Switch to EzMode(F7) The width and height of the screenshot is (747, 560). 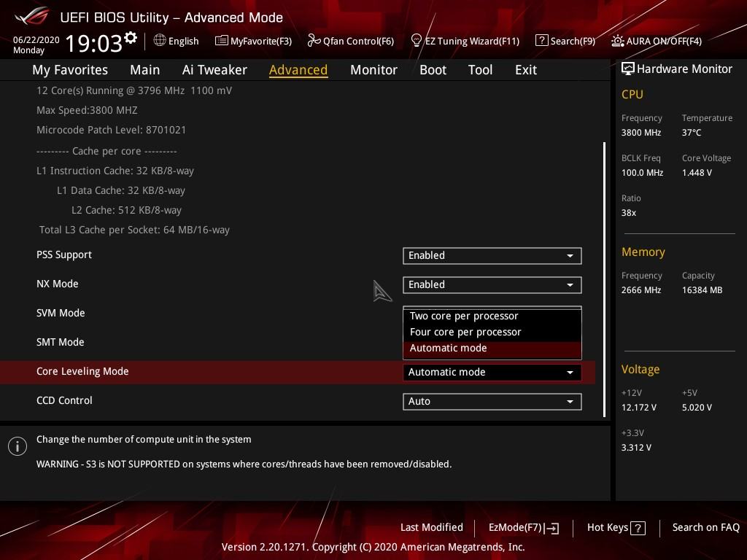coord(524,528)
